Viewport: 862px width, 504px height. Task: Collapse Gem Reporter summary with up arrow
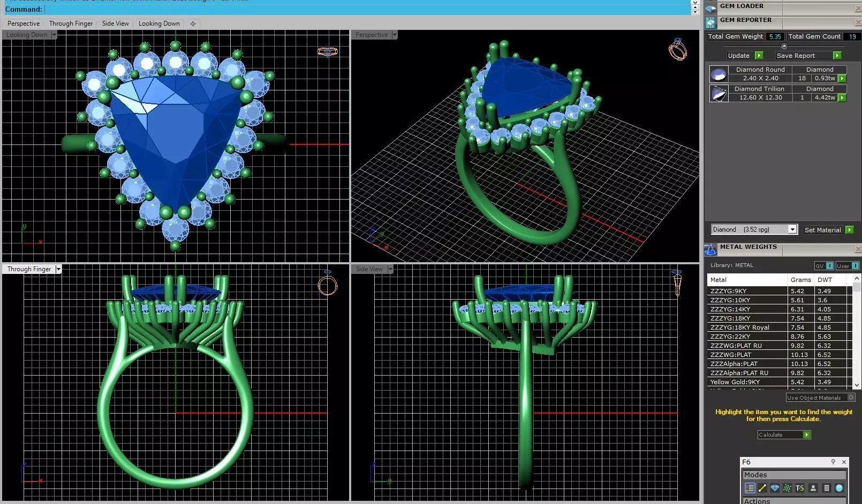coord(784,47)
